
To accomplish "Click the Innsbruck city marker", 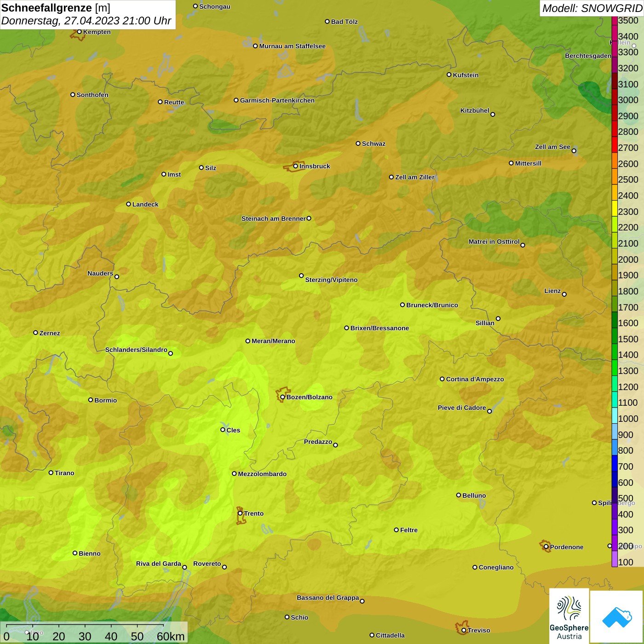I will pyautogui.click(x=296, y=166).
